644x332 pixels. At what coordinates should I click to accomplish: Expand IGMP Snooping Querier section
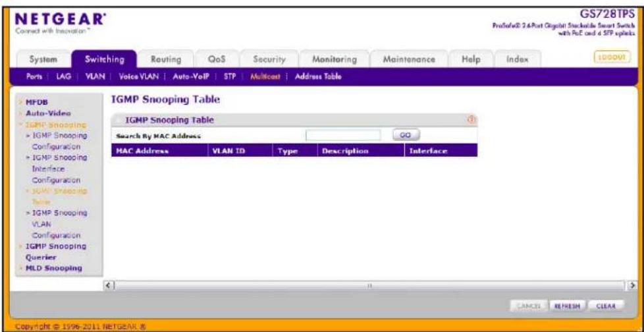coord(55,252)
